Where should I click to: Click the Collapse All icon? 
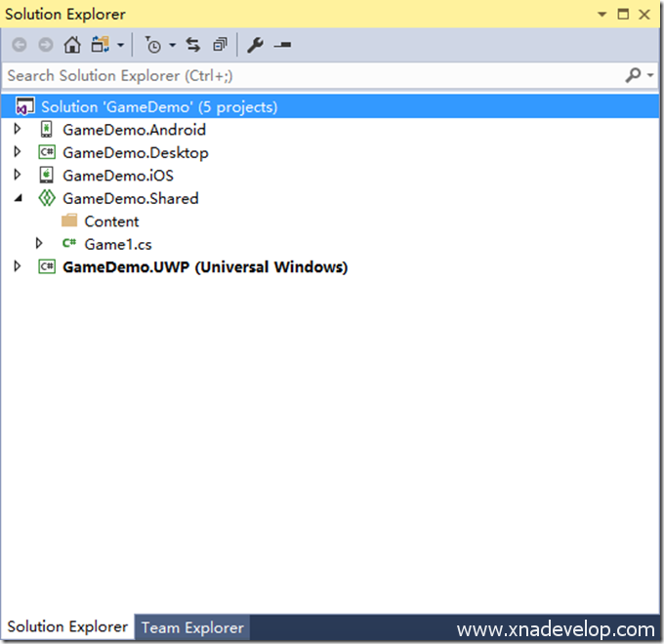click(x=221, y=45)
